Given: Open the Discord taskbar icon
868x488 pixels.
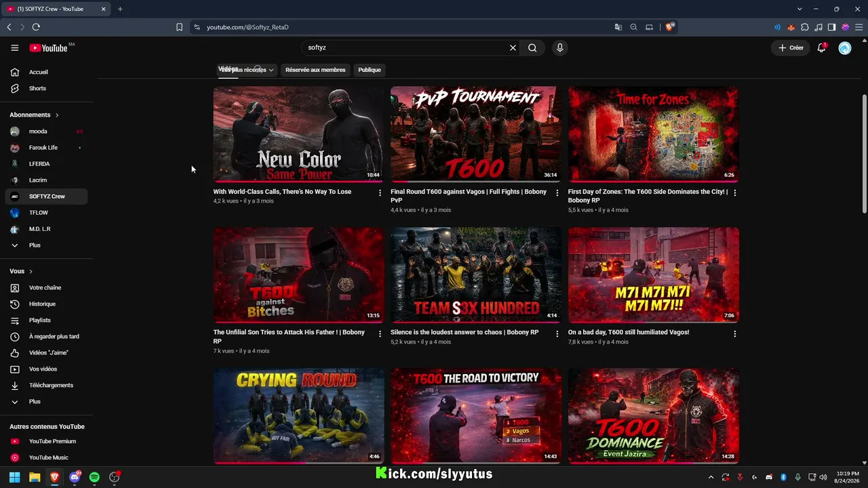Looking at the screenshot, I should point(75,477).
